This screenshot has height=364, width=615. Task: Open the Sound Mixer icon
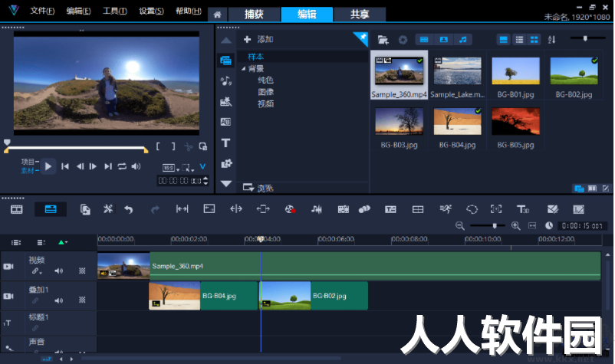317,209
